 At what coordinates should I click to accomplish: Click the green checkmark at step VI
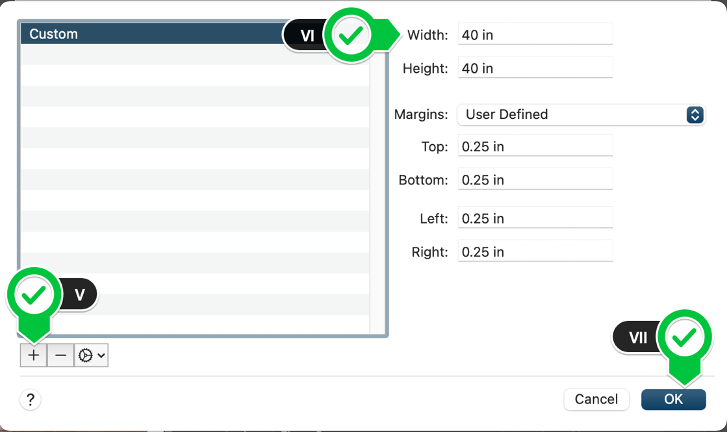point(351,35)
